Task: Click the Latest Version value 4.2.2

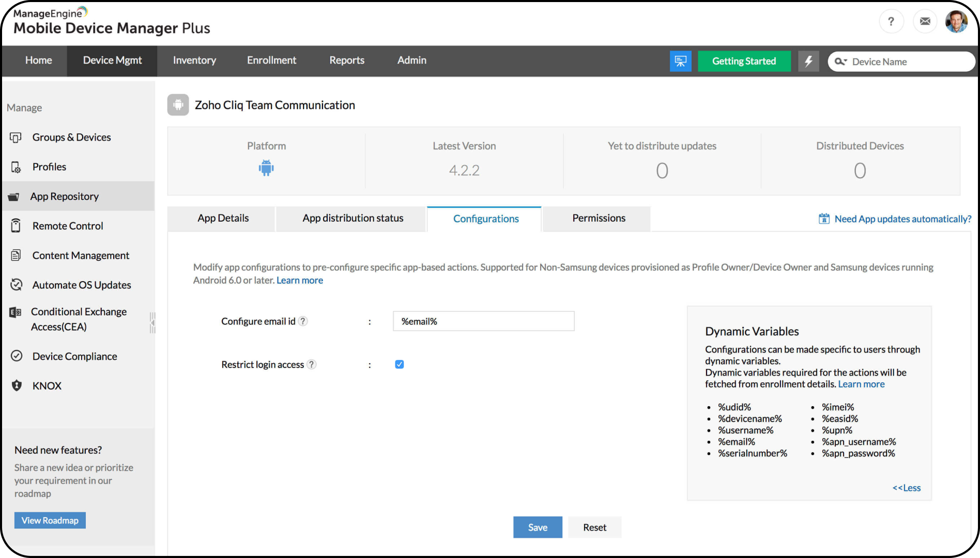Action: [x=464, y=171]
